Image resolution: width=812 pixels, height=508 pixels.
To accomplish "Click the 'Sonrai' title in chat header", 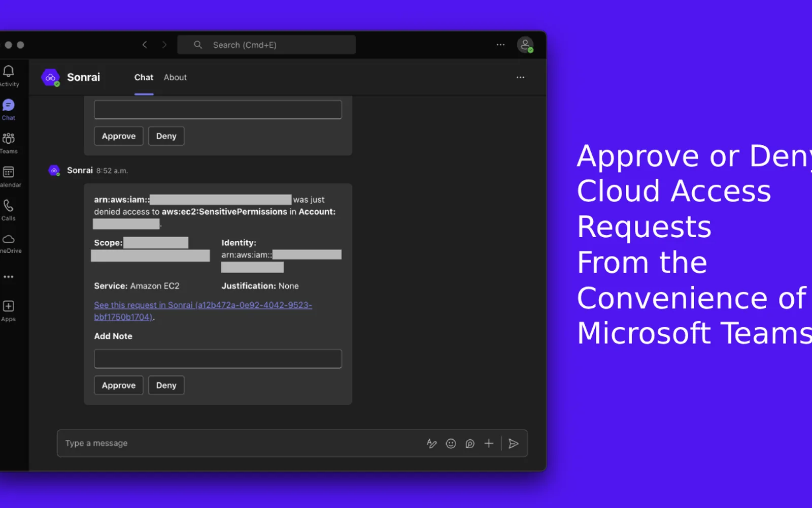I will coord(83,77).
